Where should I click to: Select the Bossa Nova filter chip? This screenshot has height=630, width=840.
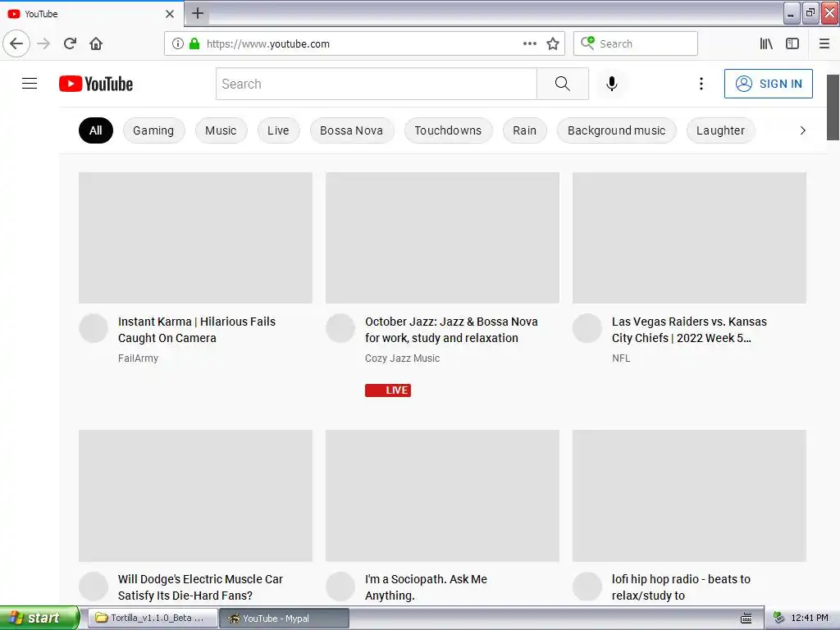351,130
